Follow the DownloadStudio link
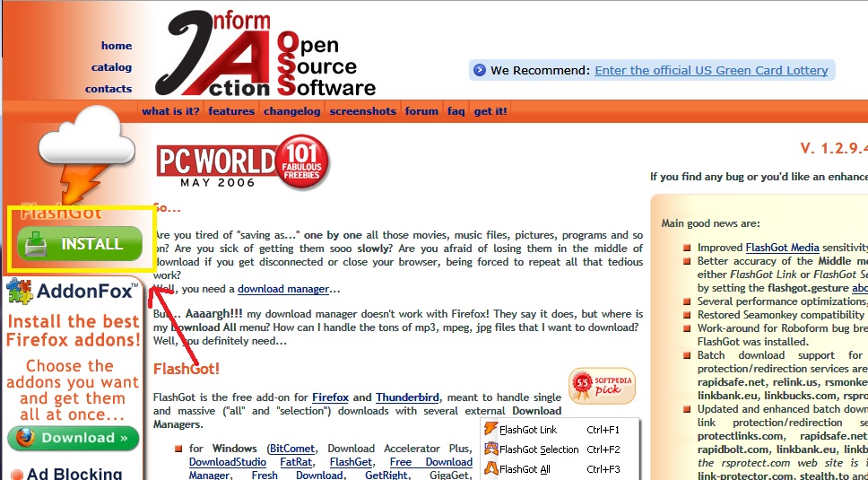Viewport: 868px width, 480px height. [x=228, y=462]
